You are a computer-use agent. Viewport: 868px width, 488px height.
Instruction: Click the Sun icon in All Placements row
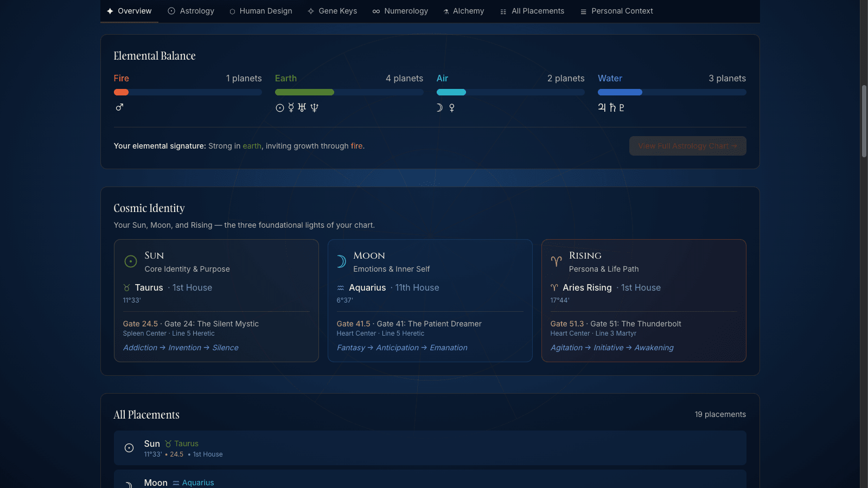click(x=129, y=448)
